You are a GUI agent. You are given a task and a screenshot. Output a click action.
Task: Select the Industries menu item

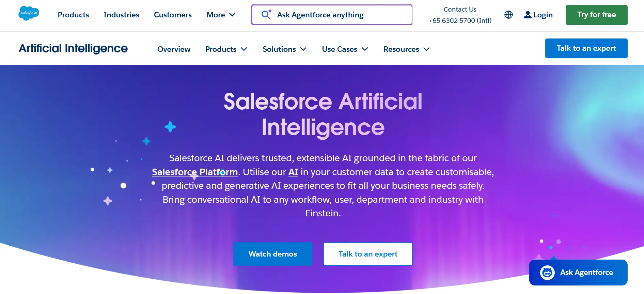[121, 15]
